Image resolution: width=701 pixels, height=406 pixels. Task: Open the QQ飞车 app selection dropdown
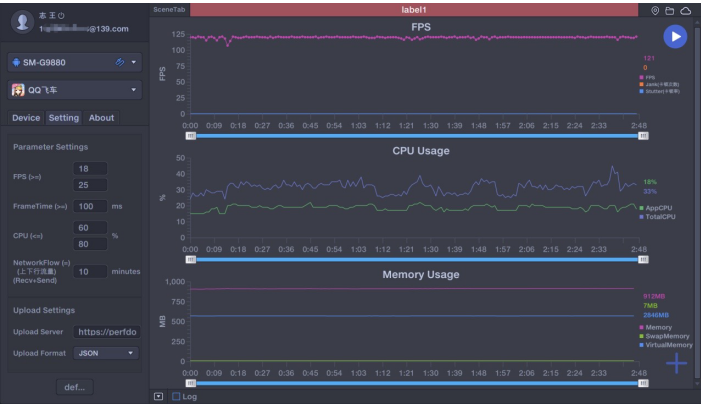pyautogui.click(x=134, y=91)
